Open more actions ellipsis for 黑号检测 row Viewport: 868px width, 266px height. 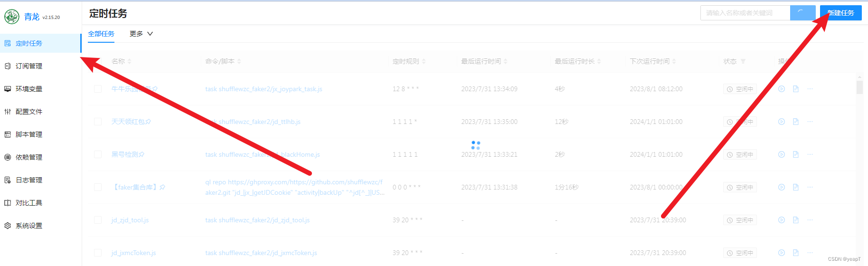810,154
